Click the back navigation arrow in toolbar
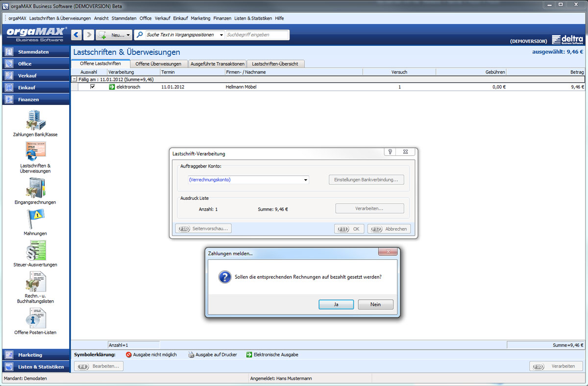This screenshot has height=386, width=588. [x=76, y=35]
